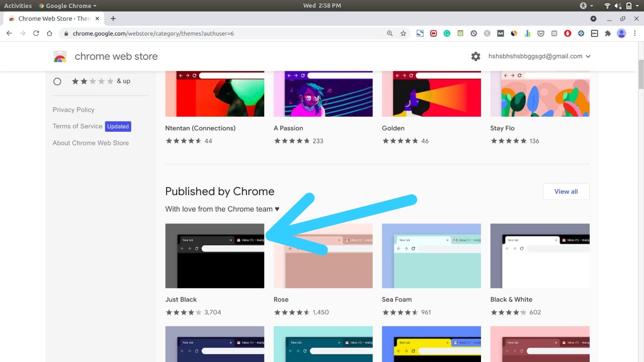Screen dimensions: 644x362
Task: Click the gray K extension icon
Action: coord(487,33)
